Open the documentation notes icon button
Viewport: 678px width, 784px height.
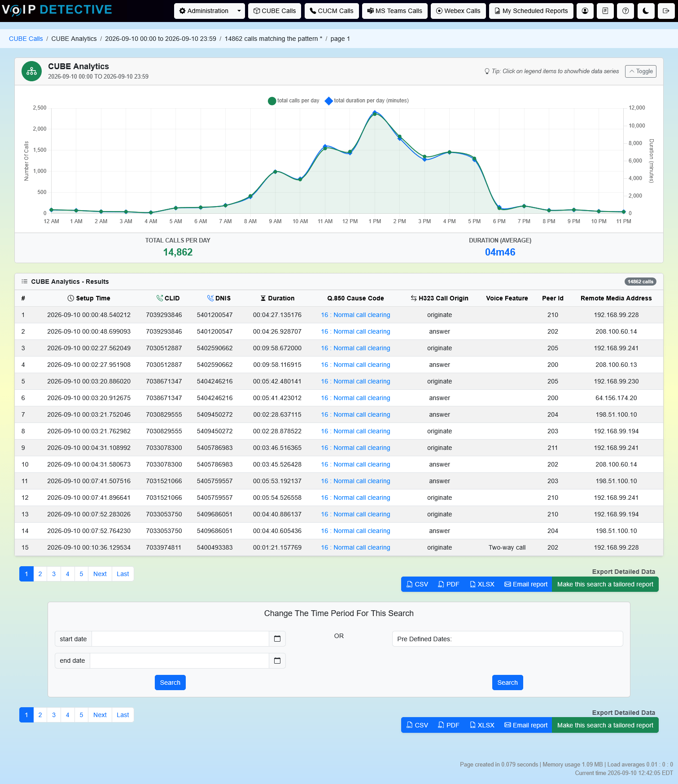(x=605, y=11)
